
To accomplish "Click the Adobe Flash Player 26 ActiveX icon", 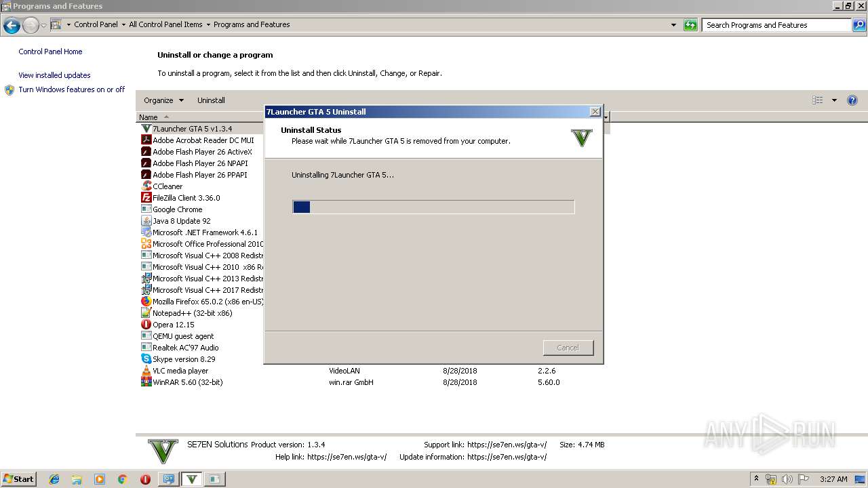I will click(146, 152).
